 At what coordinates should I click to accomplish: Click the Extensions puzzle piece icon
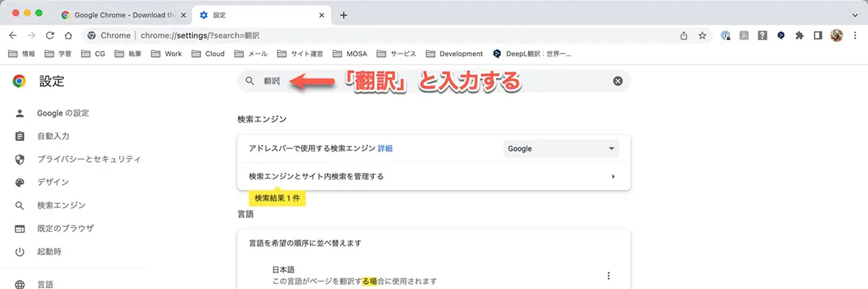[x=799, y=35]
